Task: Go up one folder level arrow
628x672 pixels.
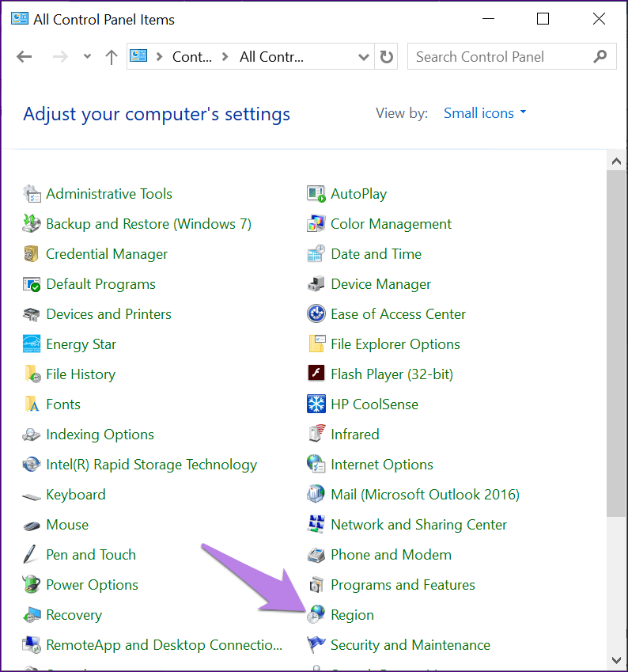Action: pyautogui.click(x=112, y=56)
